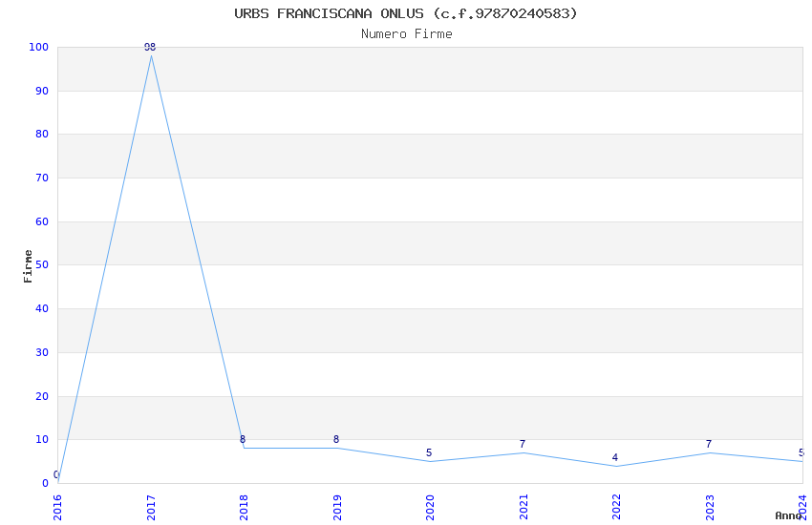Click the 60 y-axis tick label
Image resolution: width=812 pixels, height=525 pixels.
[42, 221]
